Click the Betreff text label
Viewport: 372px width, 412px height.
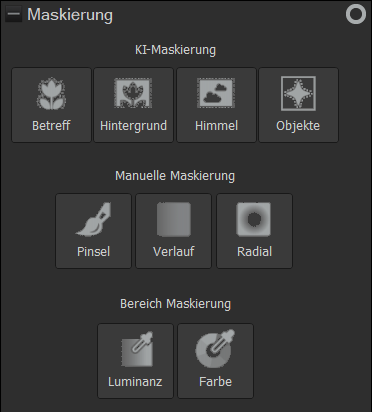pyautogui.click(x=51, y=126)
